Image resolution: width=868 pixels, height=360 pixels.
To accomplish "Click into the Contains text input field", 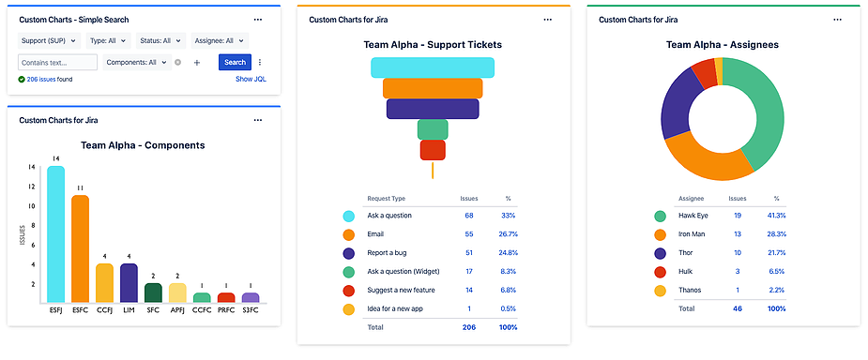I will click(57, 63).
